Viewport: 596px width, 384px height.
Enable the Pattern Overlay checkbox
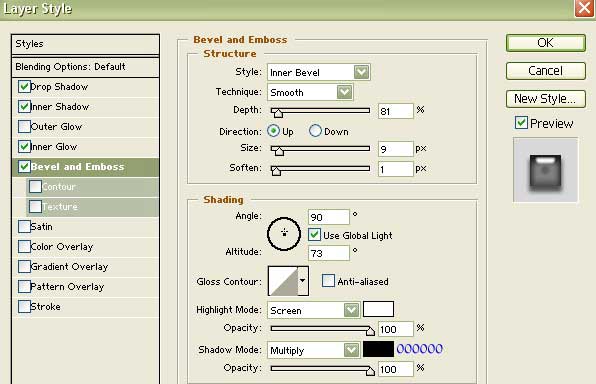pyautogui.click(x=24, y=286)
